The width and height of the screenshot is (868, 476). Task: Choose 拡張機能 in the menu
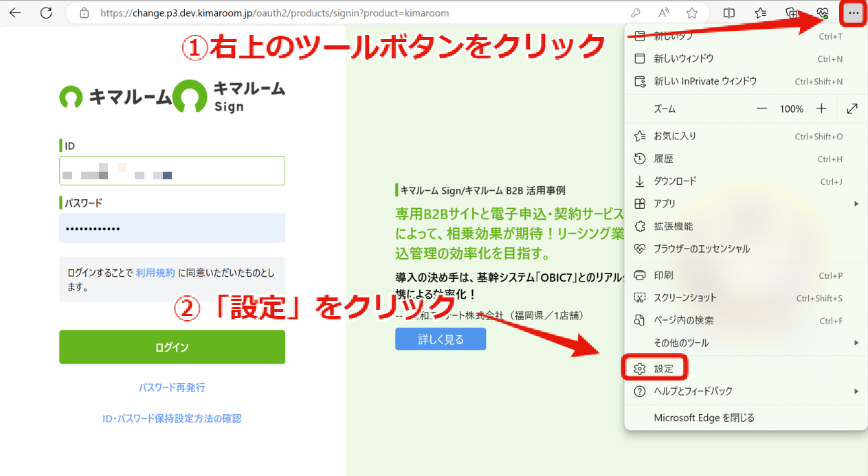pos(746,227)
